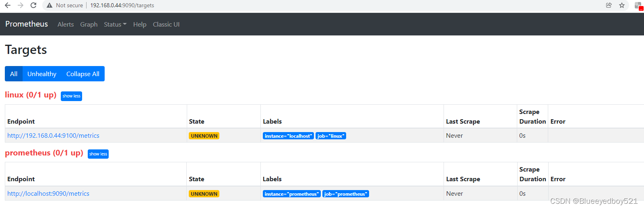Click the job="linux" label badge
The width and height of the screenshot is (644, 209).
pyautogui.click(x=331, y=136)
